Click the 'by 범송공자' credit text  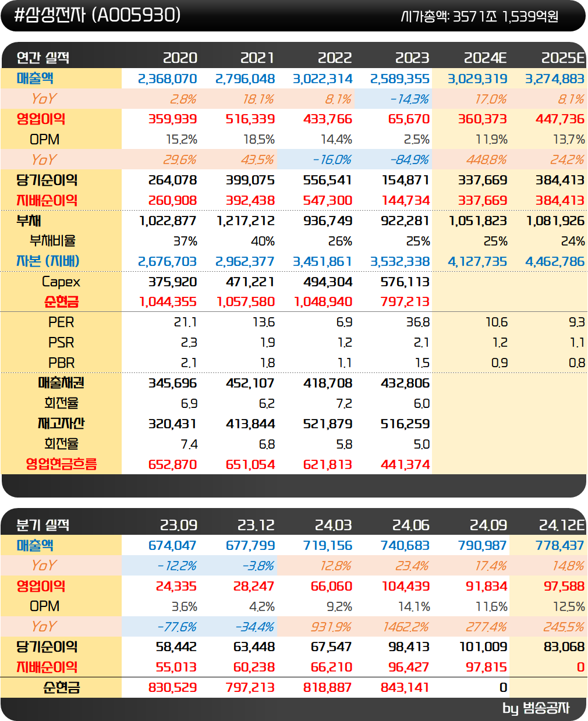coord(536,708)
